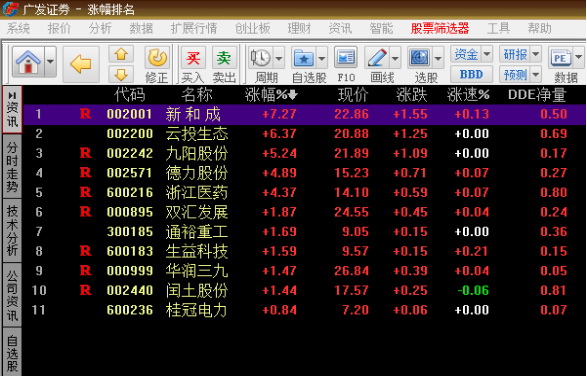The width and height of the screenshot is (587, 376).
Task: Select the 华润三九 stock name
Action: [197, 271]
